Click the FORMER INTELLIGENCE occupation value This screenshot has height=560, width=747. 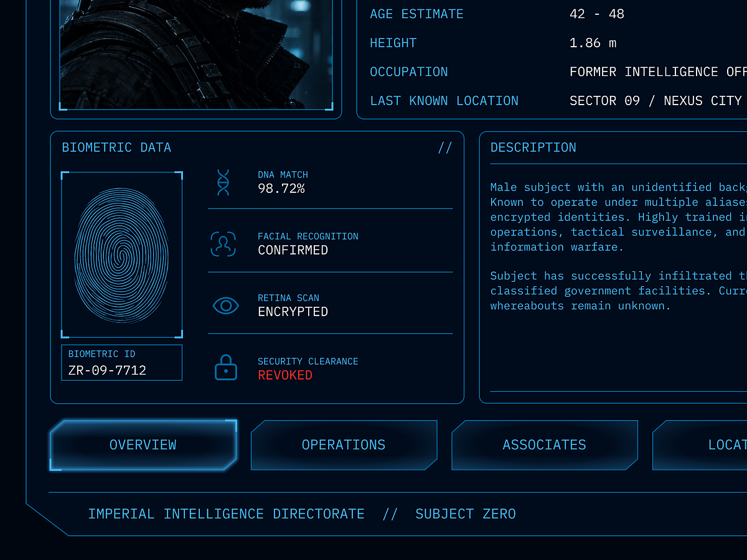(x=658, y=72)
